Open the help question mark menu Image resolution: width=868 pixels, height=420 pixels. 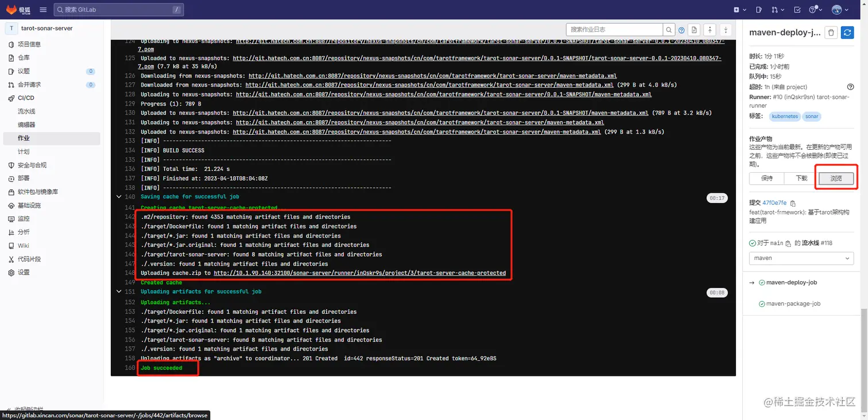816,10
